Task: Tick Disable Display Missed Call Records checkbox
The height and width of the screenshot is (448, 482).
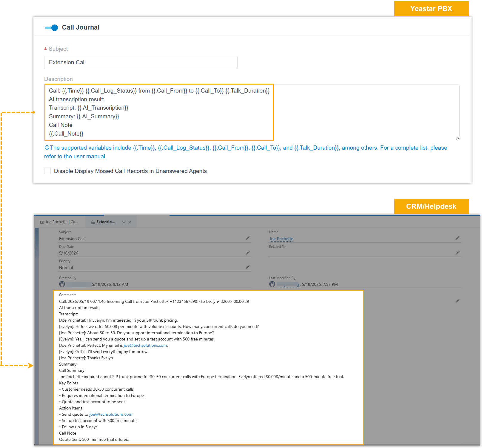Action: pos(47,171)
